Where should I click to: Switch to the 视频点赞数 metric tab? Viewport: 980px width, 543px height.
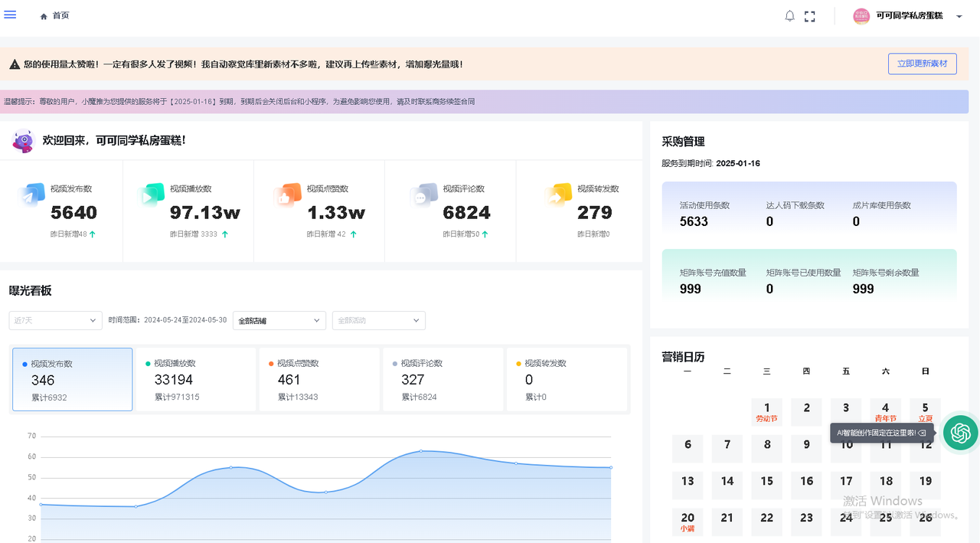coord(319,380)
